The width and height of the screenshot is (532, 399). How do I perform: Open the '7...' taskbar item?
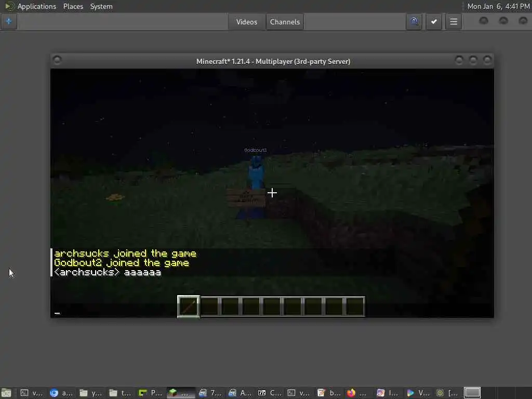pos(210,393)
